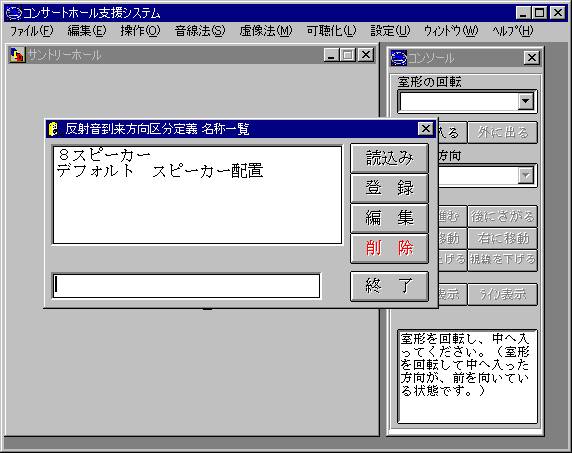Click the red 削除 button

tap(389, 248)
